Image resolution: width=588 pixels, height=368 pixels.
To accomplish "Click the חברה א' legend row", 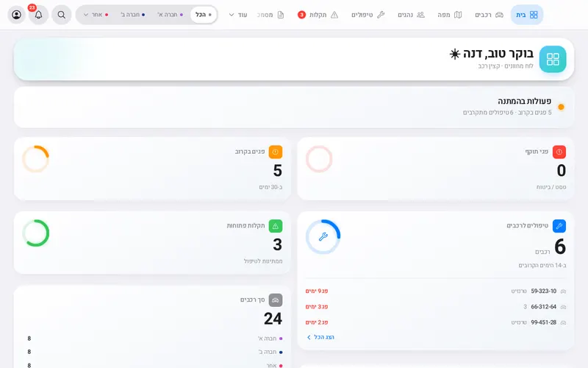I will point(155,339).
